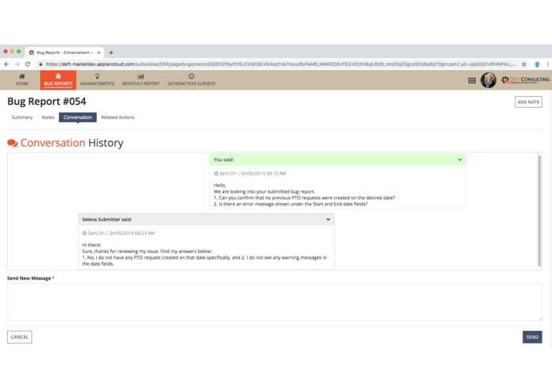Open the browser three-dot menu
The image size is (552, 392).
(x=548, y=64)
